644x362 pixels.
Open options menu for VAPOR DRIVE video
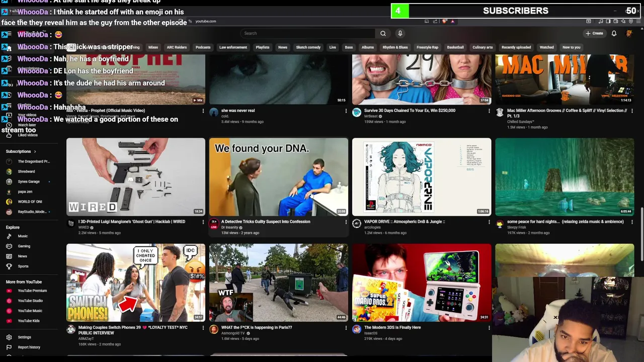(x=489, y=222)
